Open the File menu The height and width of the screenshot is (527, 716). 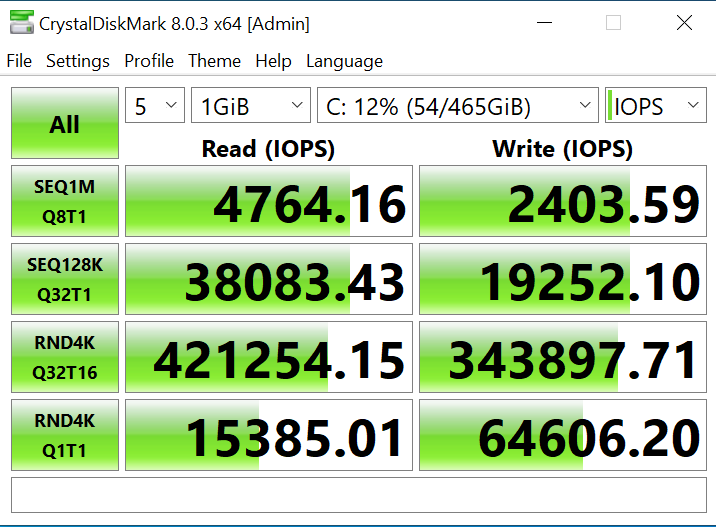[19, 61]
